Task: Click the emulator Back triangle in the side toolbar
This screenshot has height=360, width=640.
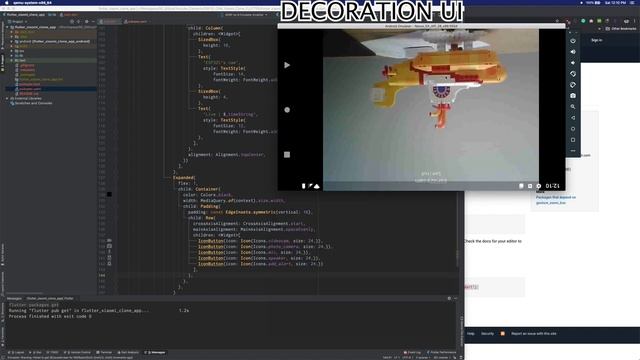Action: tap(573, 118)
